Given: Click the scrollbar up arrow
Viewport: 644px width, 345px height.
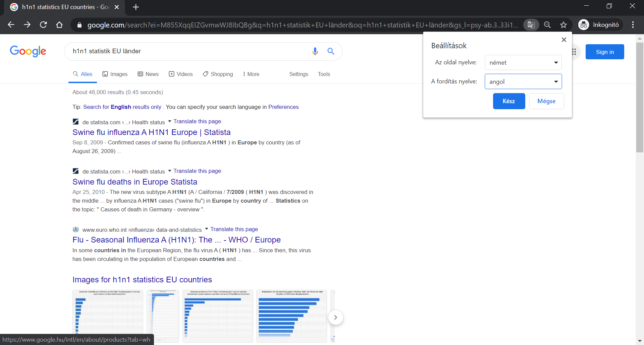Looking at the screenshot, I should coord(640,38).
